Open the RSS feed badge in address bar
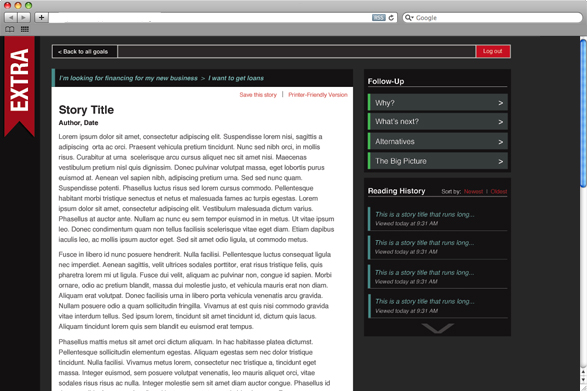This screenshot has width=587, height=391. click(x=378, y=18)
